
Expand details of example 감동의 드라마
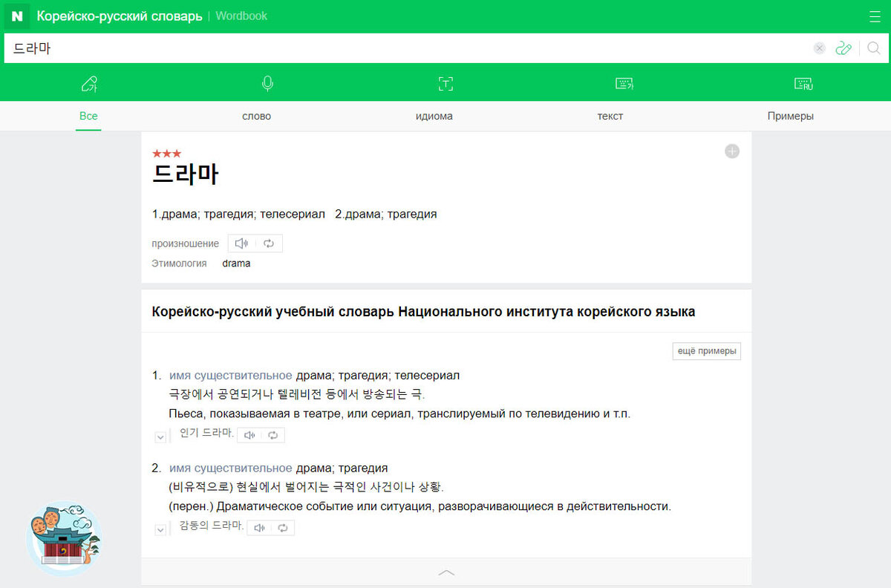160,529
